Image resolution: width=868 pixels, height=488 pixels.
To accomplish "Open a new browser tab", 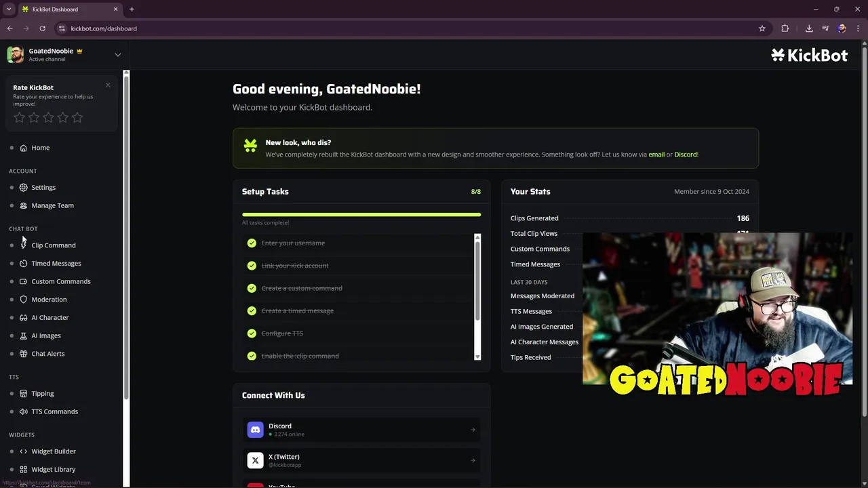I will coord(132,9).
